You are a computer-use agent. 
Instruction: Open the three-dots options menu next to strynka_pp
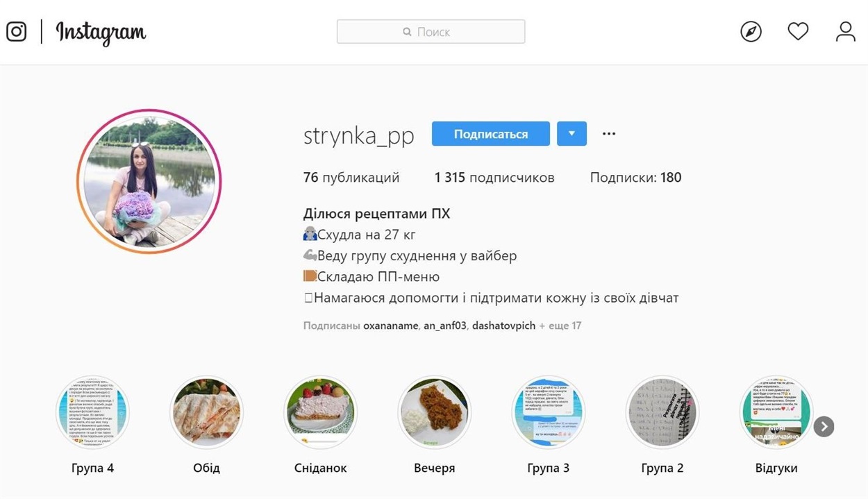point(609,134)
